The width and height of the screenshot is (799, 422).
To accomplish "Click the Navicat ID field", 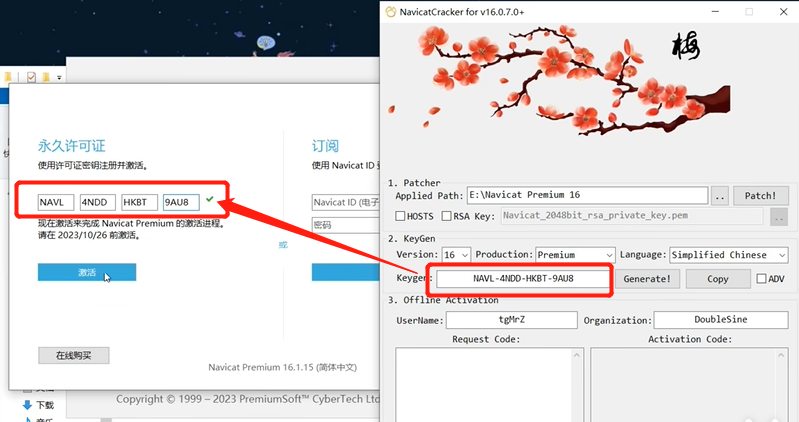I will 345,202.
